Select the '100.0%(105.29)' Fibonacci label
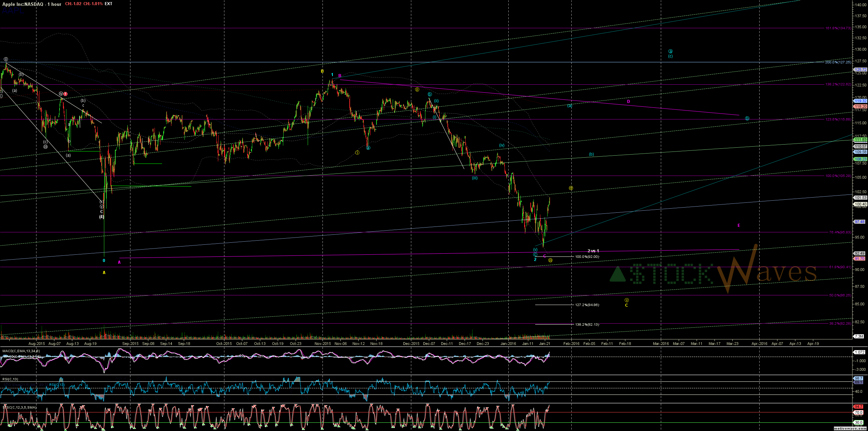The image size is (868, 431). tap(837, 176)
